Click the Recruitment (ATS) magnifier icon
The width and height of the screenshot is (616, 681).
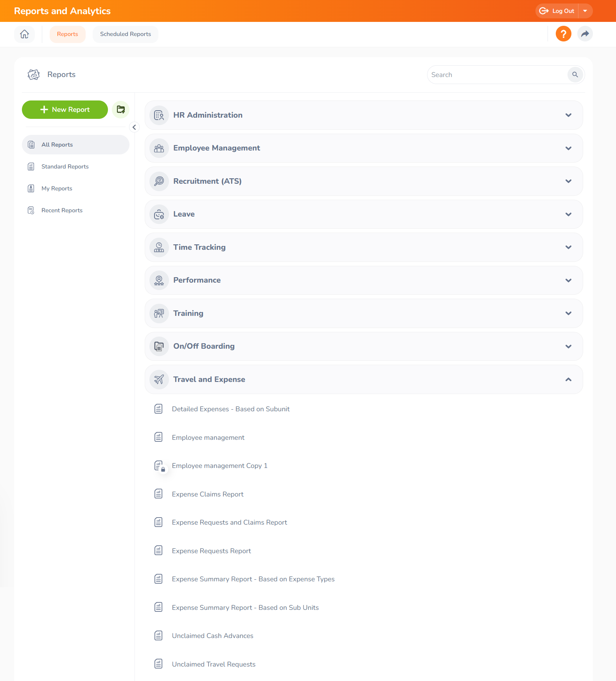(159, 181)
